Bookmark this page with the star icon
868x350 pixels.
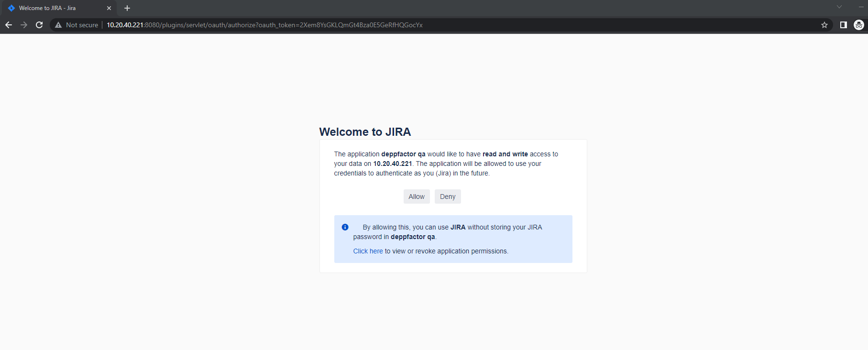[824, 25]
